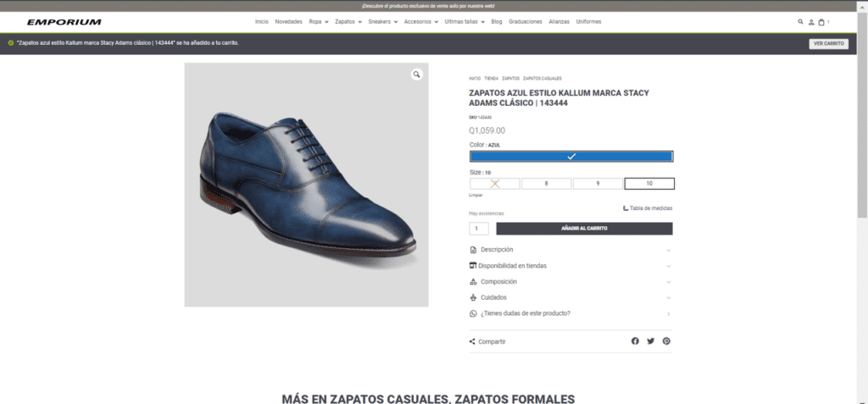
Task: Click the quantity input field
Action: (479, 229)
